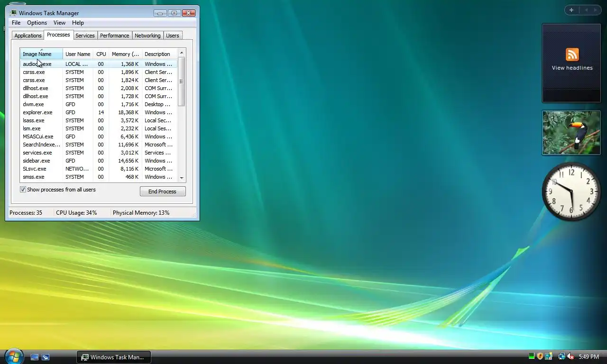Click the analog clock gadget
The height and width of the screenshot is (364, 607).
tap(571, 191)
